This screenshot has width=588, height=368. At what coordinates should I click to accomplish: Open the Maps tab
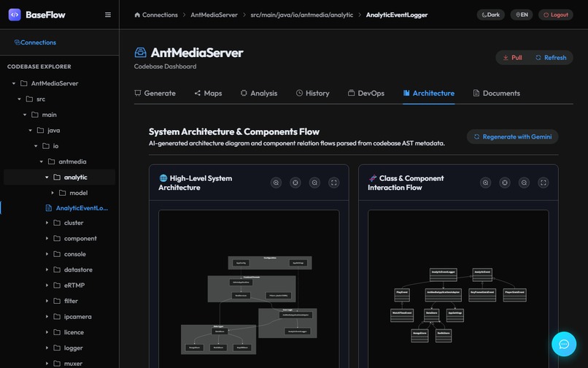click(x=208, y=93)
